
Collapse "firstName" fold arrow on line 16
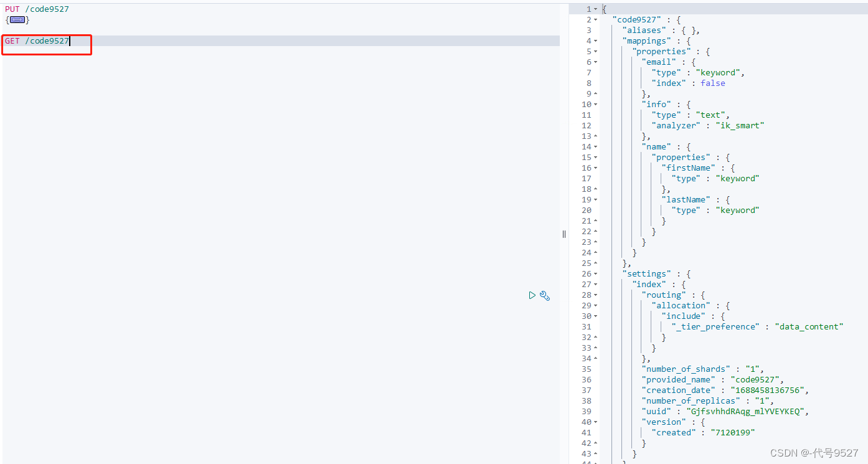coord(596,168)
